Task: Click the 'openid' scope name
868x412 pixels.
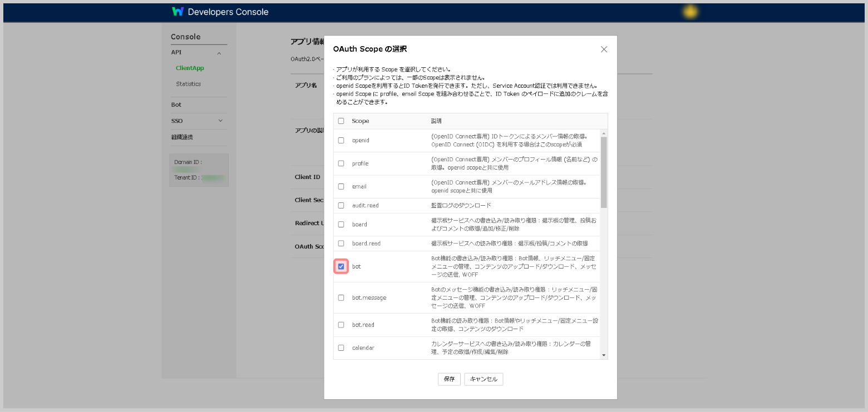Action: pos(361,140)
